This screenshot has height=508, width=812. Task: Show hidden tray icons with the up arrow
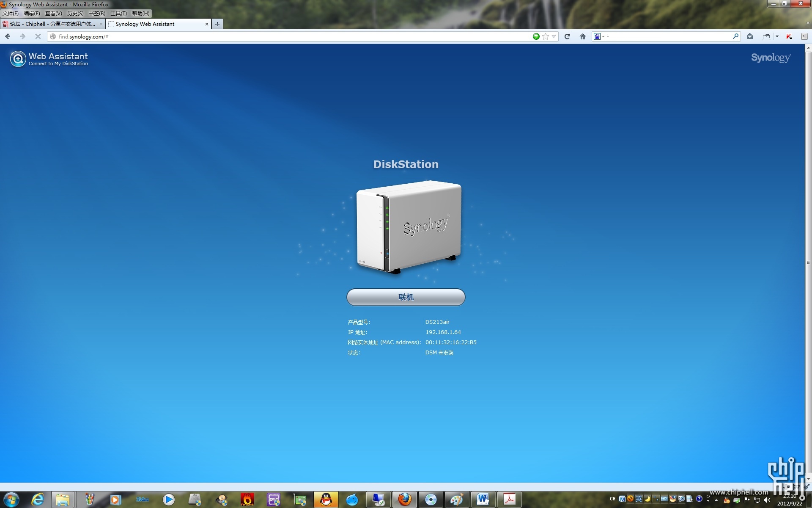pos(716,500)
